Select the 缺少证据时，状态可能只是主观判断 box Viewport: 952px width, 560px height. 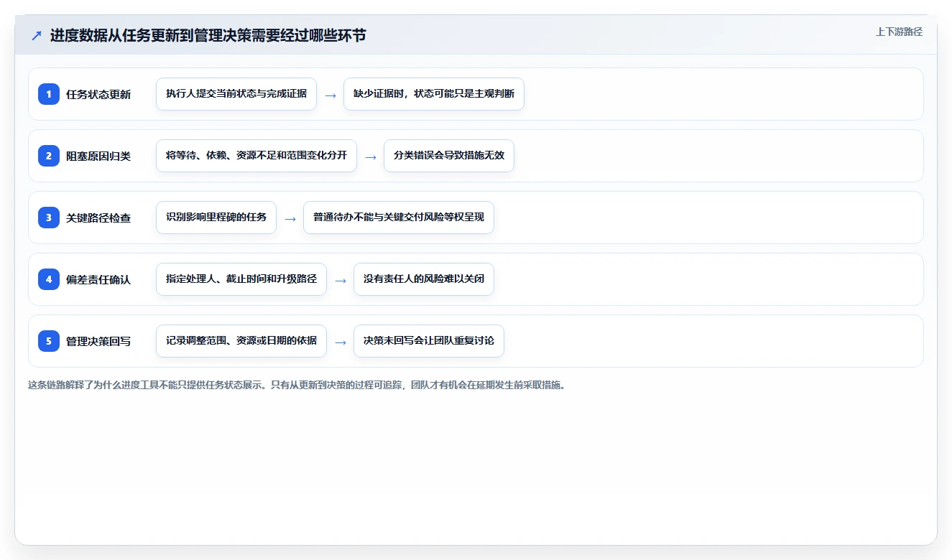coord(434,94)
